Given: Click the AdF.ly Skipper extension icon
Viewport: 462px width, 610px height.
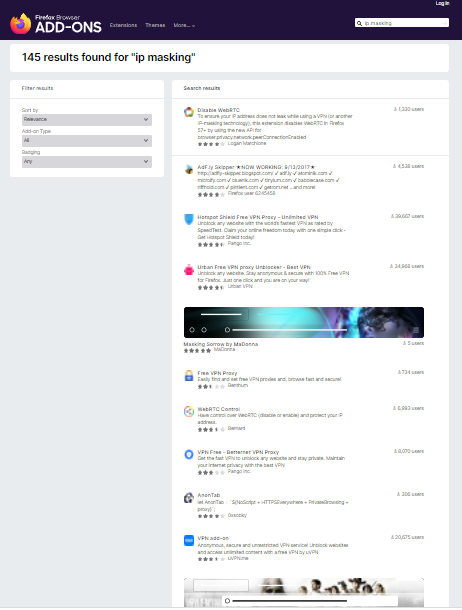Looking at the screenshot, I should click(x=189, y=169).
